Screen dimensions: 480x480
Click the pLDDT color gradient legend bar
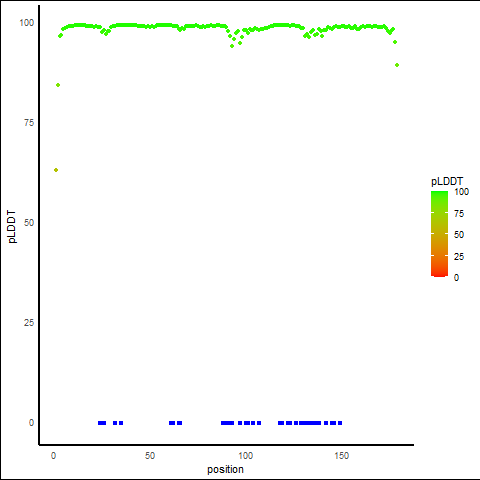coord(439,234)
